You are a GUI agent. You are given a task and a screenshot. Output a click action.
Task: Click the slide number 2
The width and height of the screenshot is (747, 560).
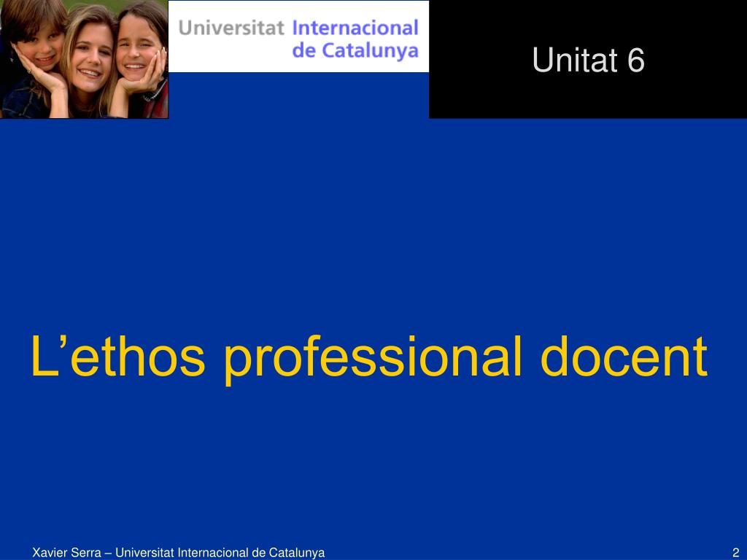(x=735, y=553)
